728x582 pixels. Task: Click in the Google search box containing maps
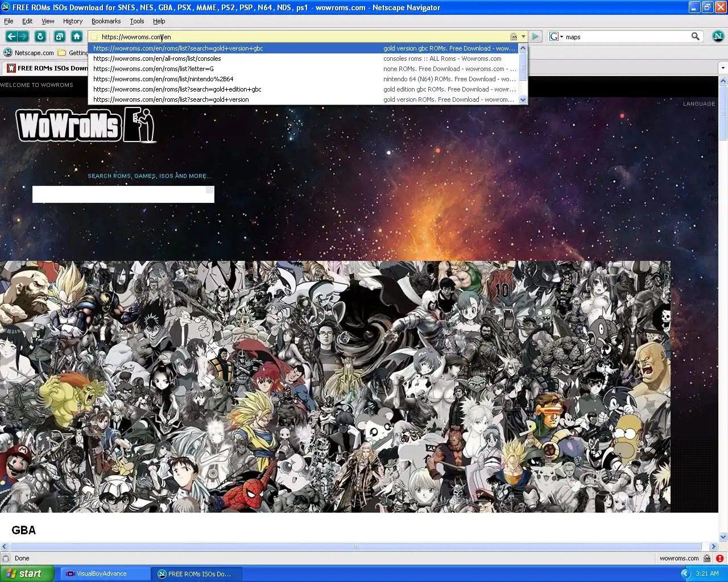tap(626, 37)
